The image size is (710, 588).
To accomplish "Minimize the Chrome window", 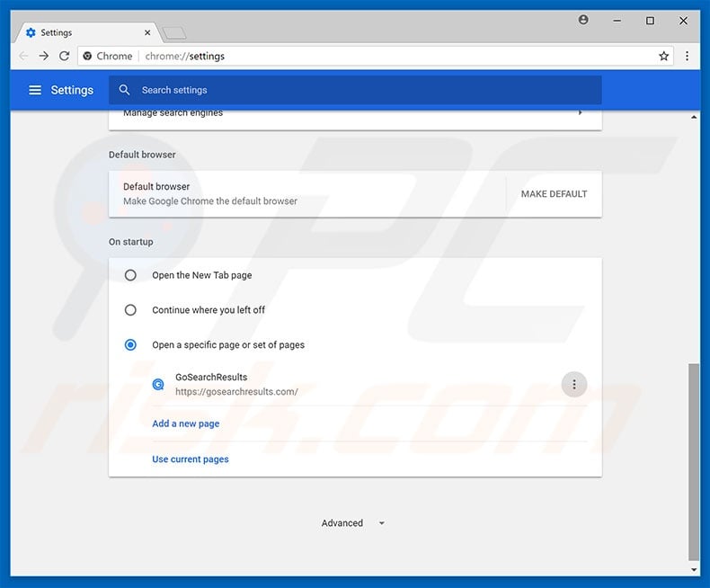I will coord(617,21).
